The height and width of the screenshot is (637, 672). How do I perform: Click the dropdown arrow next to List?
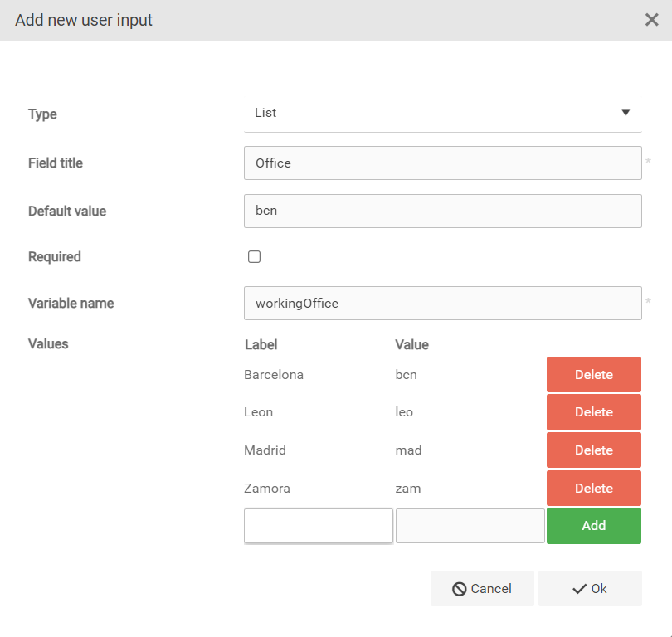tap(626, 113)
